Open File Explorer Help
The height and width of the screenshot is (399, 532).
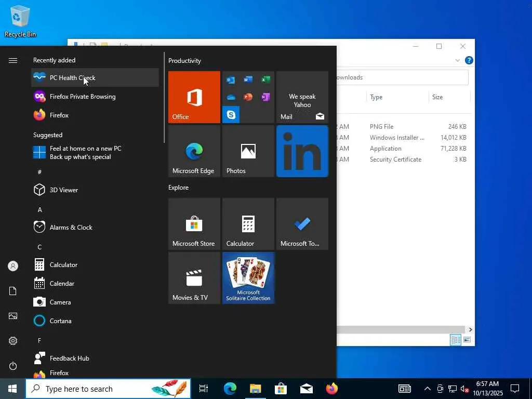click(x=469, y=60)
